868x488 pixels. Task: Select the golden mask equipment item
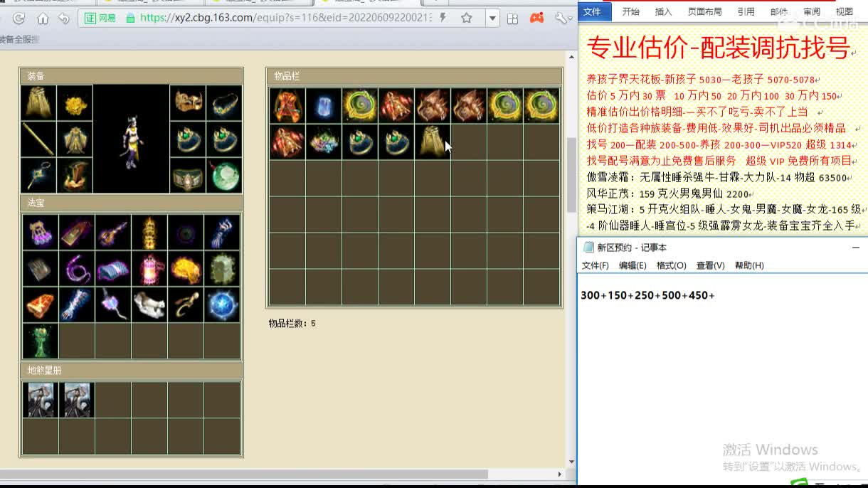pos(188,103)
